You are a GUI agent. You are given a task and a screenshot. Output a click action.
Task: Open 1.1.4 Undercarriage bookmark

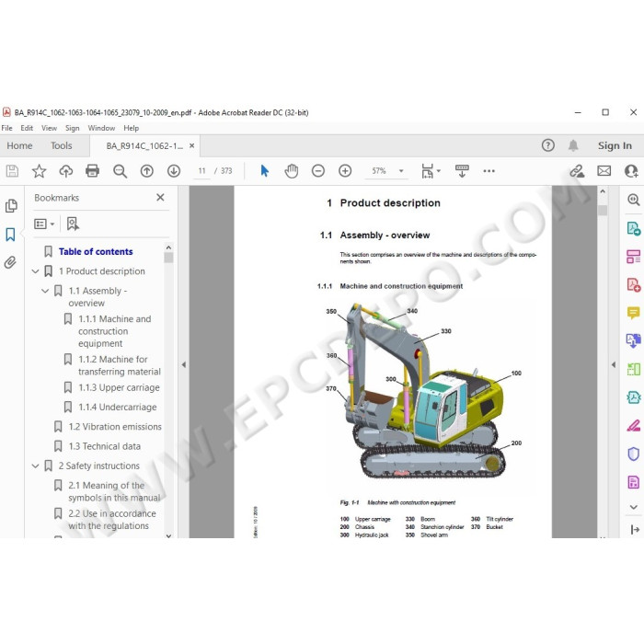pos(118,408)
